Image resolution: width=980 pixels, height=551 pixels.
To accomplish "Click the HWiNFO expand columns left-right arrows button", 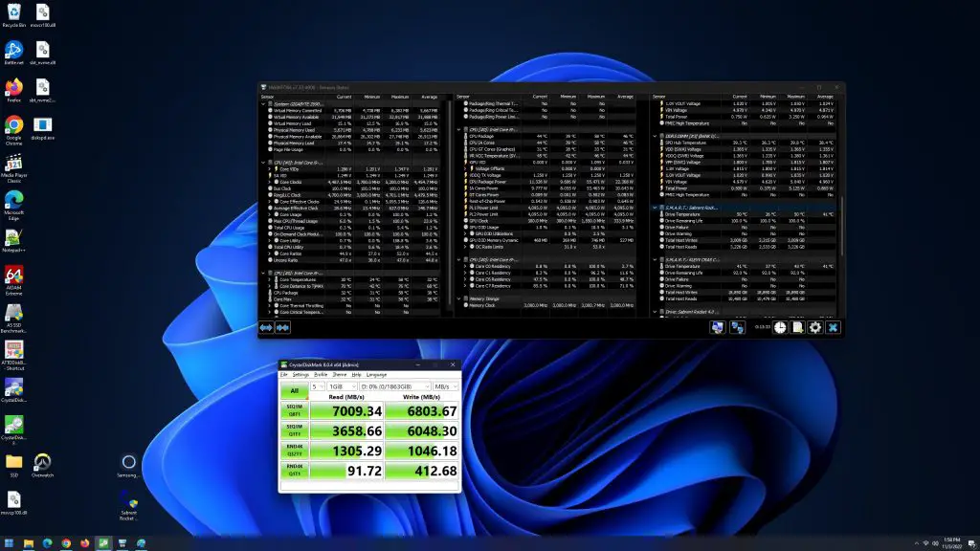I will click(x=266, y=327).
